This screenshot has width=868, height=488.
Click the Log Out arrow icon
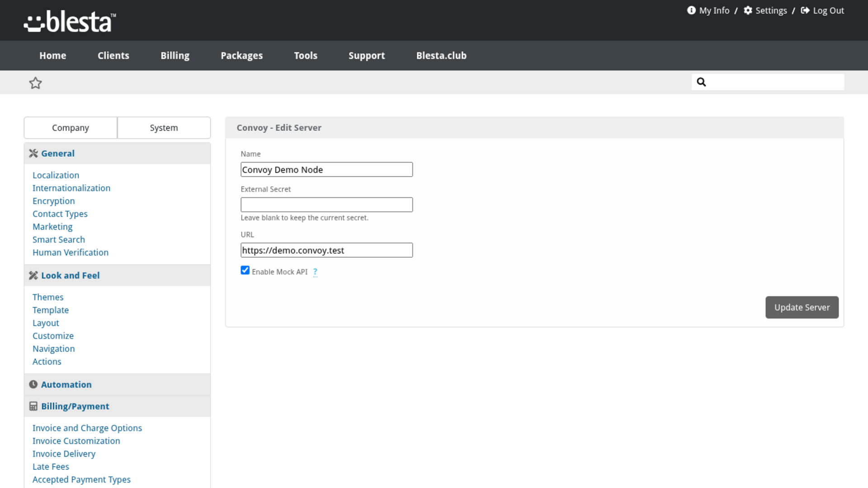(x=805, y=10)
